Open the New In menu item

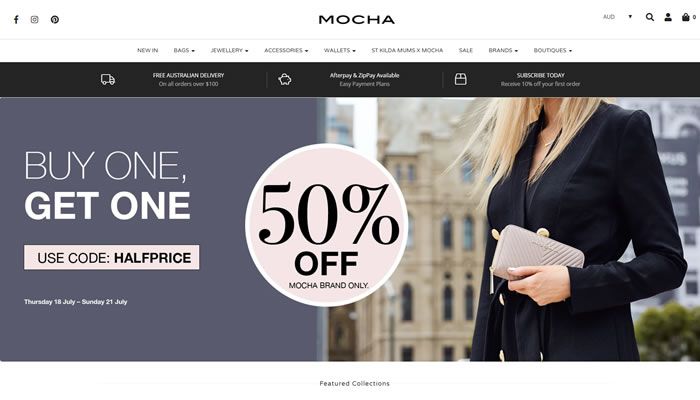pos(147,50)
